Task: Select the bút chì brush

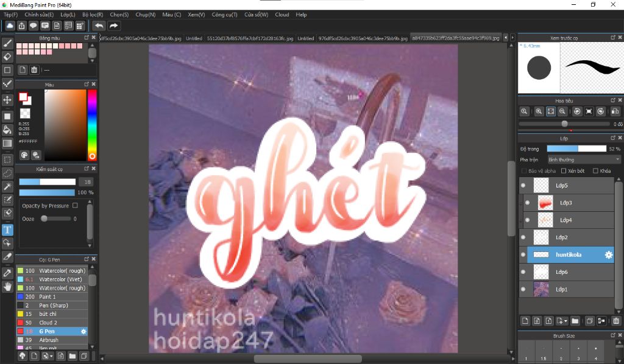Action: pos(52,314)
